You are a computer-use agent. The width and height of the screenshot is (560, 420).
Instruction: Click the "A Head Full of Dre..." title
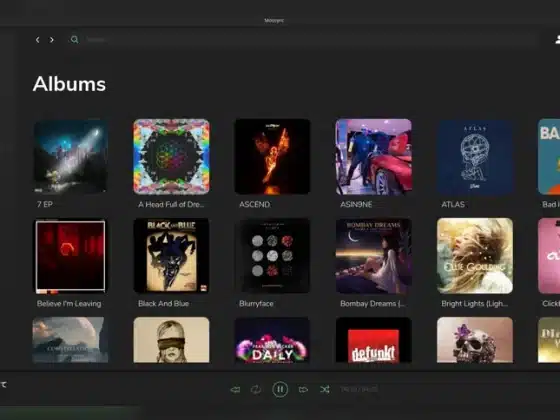171,204
